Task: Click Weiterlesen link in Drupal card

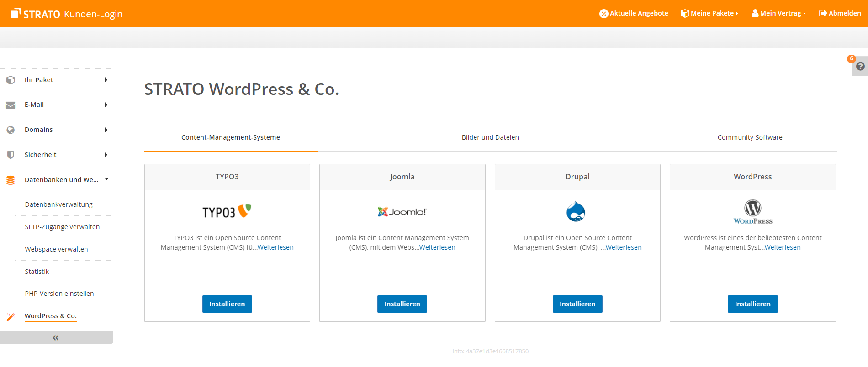Action: pyautogui.click(x=624, y=247)
